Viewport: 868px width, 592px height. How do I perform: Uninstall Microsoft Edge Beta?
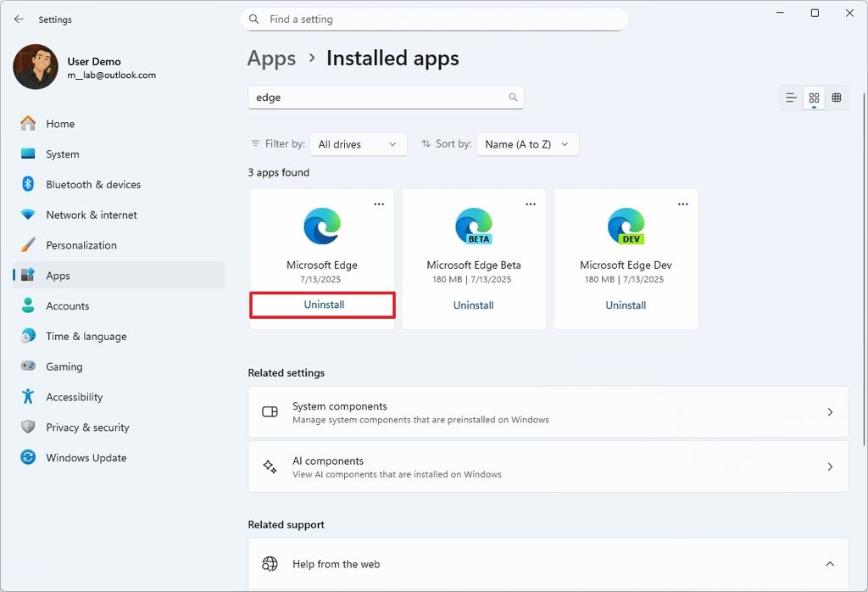(x=473, y=305)
